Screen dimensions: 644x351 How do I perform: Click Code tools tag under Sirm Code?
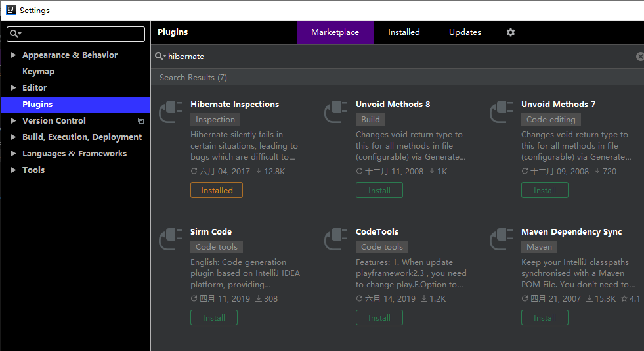(217, 247)
